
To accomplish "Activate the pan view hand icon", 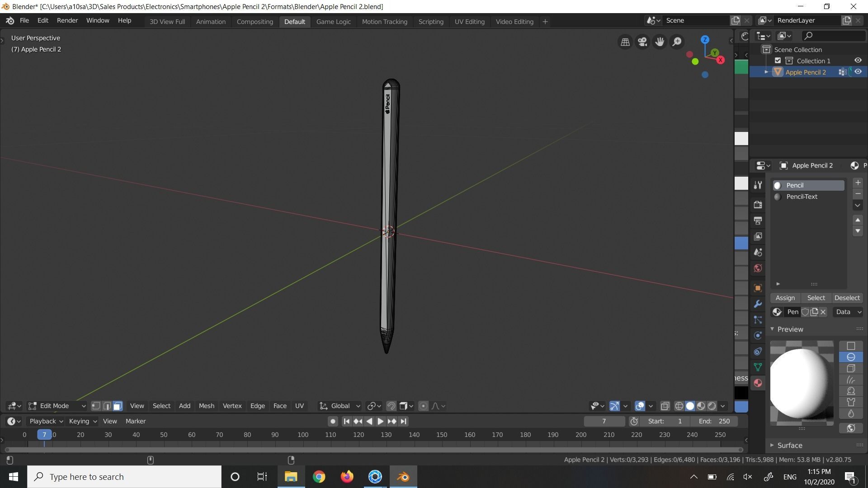I will click(660, 42).
